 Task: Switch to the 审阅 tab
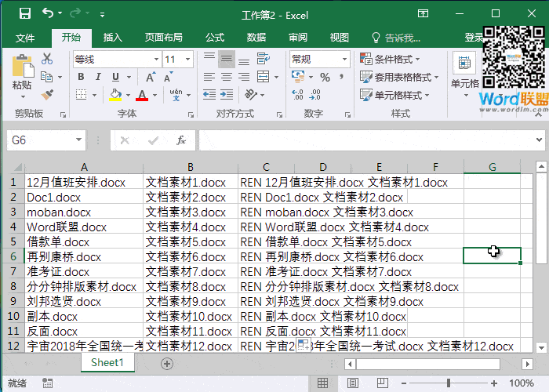[298, 38]
